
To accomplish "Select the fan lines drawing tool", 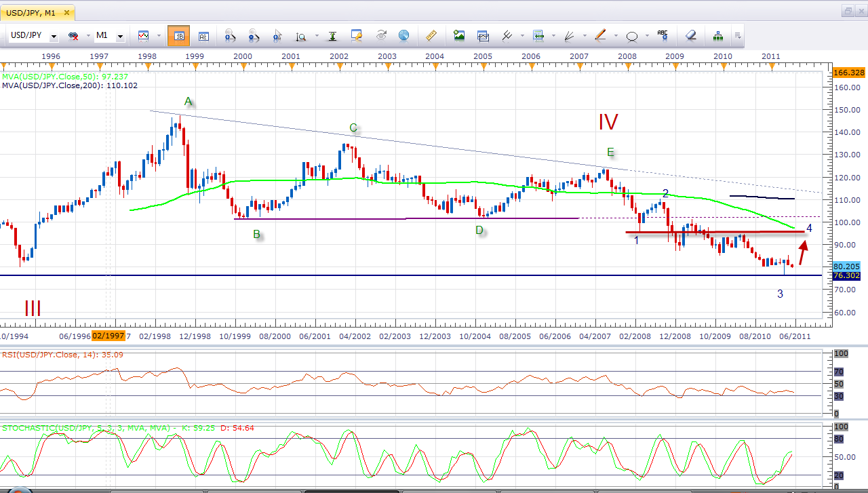I will tap(570, 35).
